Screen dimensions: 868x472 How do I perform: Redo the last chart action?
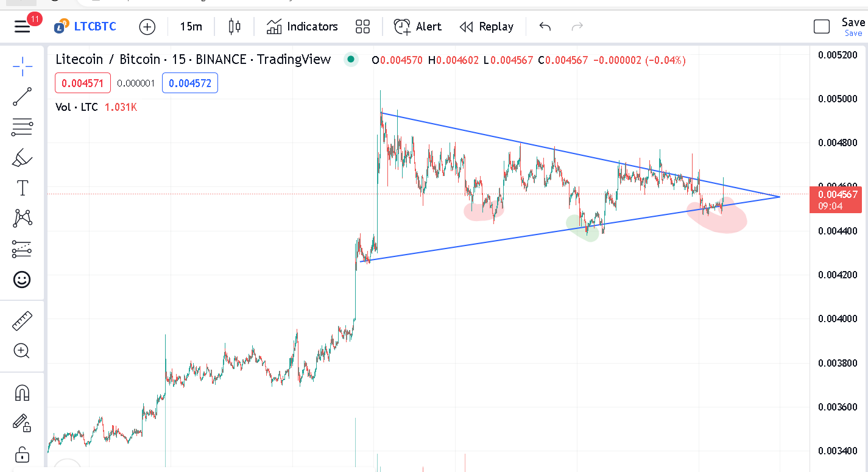point(577,26)
